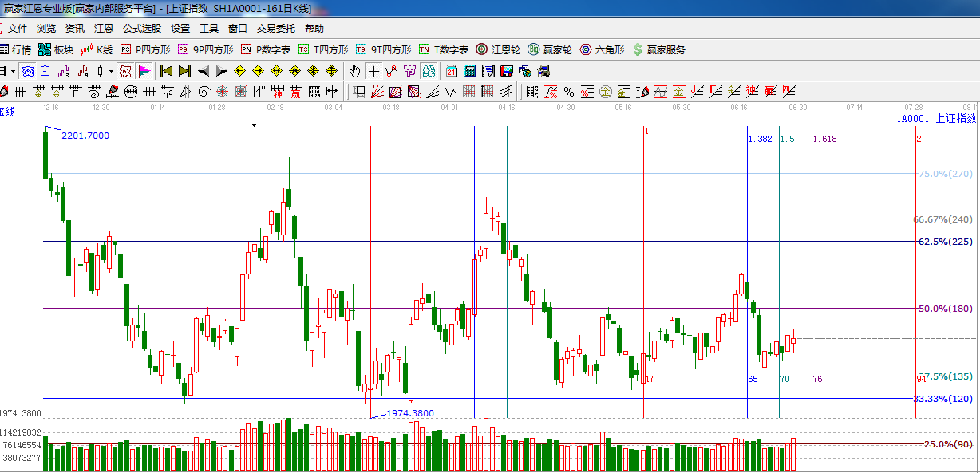This screenshot has height=473, width=980.
Task: Toggle the pressed colored flag toolbar button
Action: [x=144, y=71]
